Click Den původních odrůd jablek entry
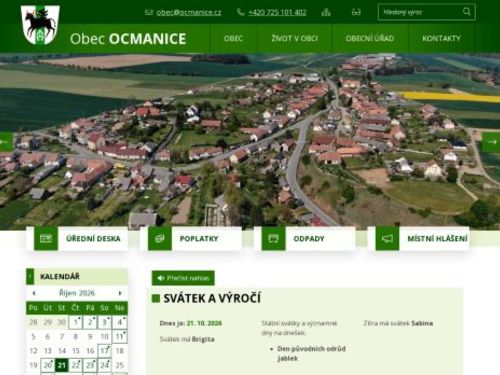 click(311, 354)
